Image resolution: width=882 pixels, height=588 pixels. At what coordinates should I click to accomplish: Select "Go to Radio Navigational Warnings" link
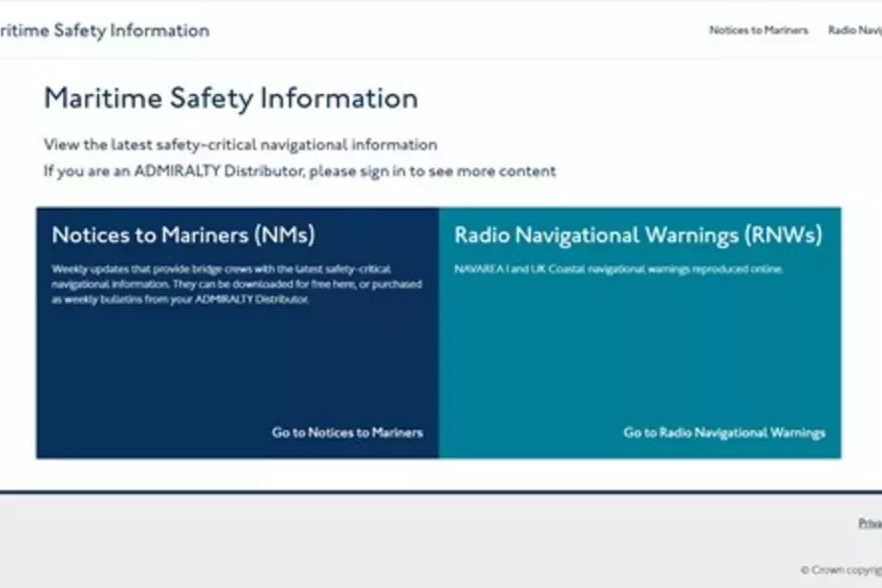click(x=723, y=431)
